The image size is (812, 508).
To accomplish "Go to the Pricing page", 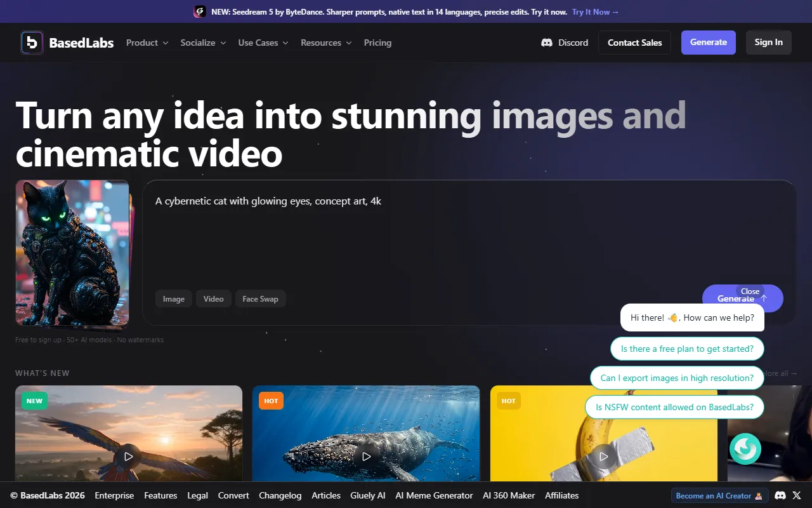I will pyautogui.click(x=377, y=43).
